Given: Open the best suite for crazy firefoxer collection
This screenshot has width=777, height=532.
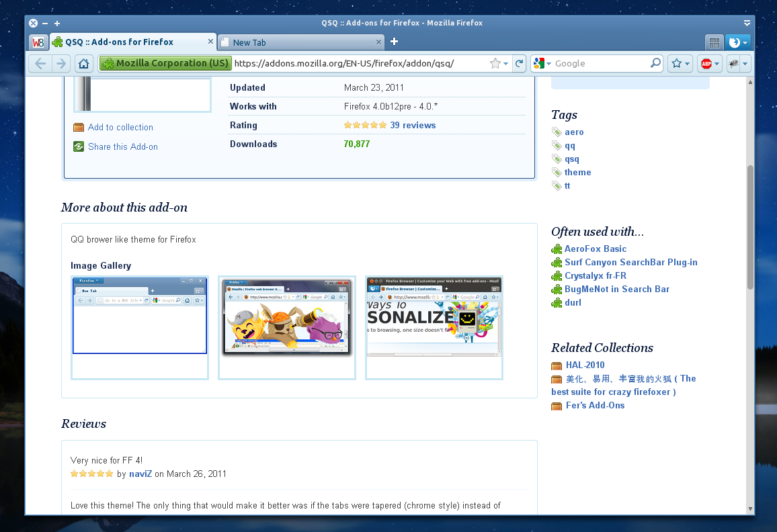Looking at the screenshot, I should pos(624,385).
